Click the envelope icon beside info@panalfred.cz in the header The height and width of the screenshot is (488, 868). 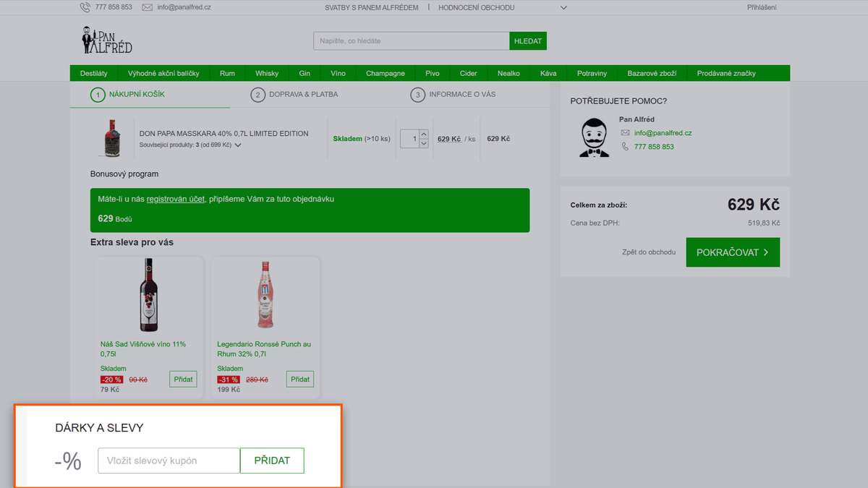[148, 7]
